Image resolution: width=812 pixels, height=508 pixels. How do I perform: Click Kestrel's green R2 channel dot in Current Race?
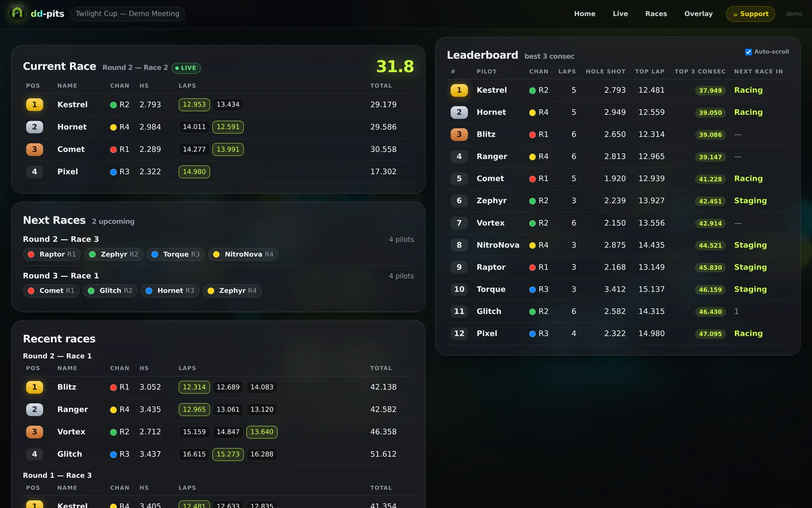[x=113, y=105]
